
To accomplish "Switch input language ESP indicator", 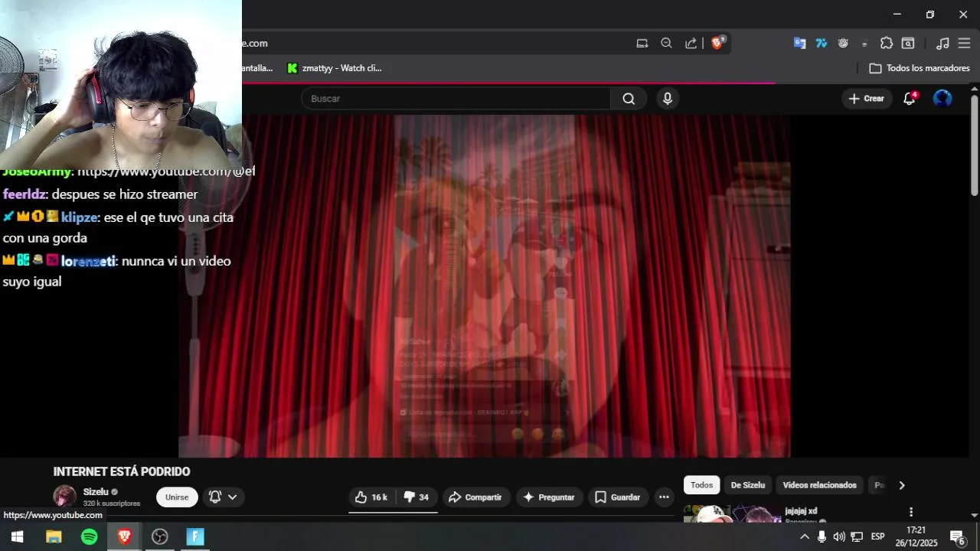I will tap(878, 536).
